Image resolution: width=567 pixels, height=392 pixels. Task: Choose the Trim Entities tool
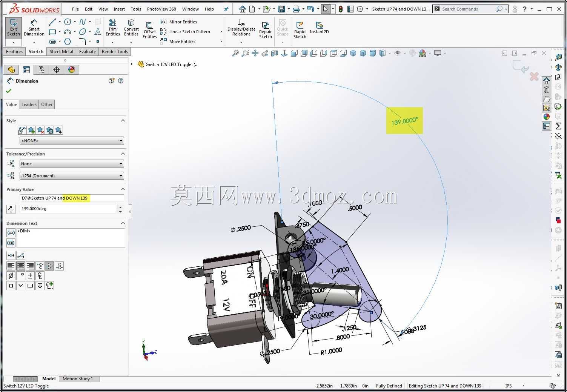[112, 28]
